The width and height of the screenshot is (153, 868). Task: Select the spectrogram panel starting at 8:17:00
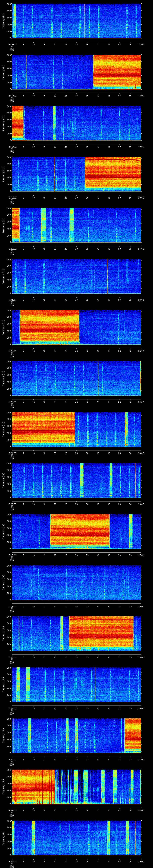coord(76,72)
